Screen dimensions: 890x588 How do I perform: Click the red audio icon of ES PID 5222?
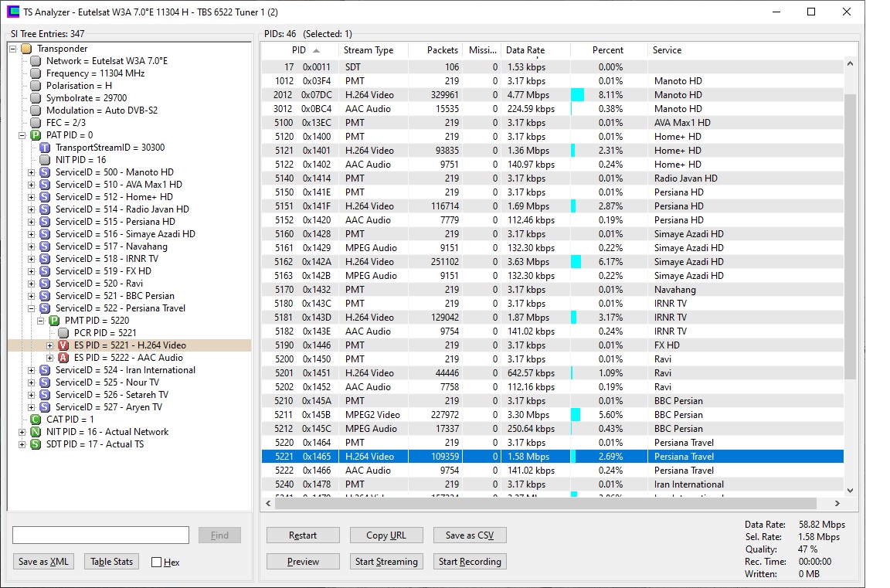pyautogui.click(x=63, y=359)
